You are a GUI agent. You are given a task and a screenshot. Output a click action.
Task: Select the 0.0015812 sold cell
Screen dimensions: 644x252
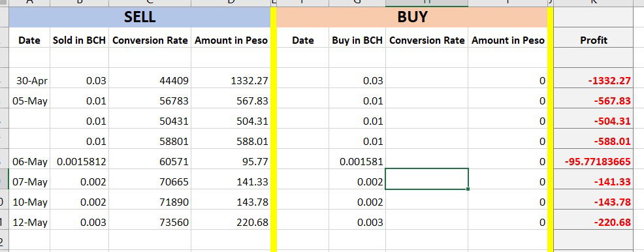[79, 161]
